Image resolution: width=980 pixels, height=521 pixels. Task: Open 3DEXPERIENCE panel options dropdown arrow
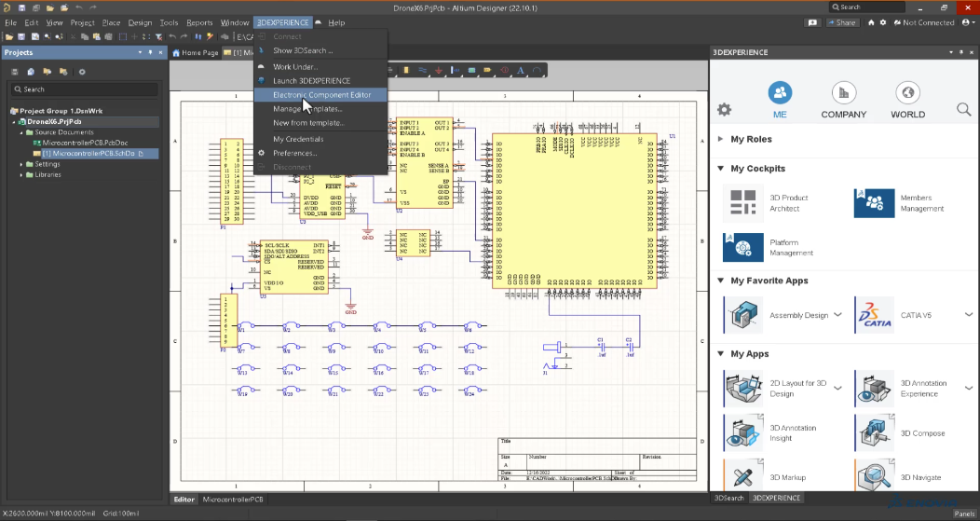[x=951, y=52]
